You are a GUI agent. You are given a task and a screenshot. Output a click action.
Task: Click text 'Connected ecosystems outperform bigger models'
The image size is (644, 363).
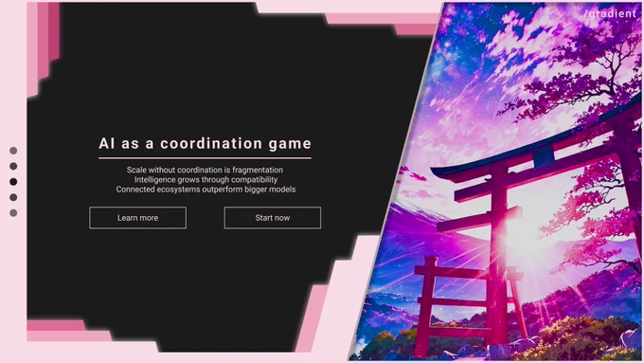[206, 190]
